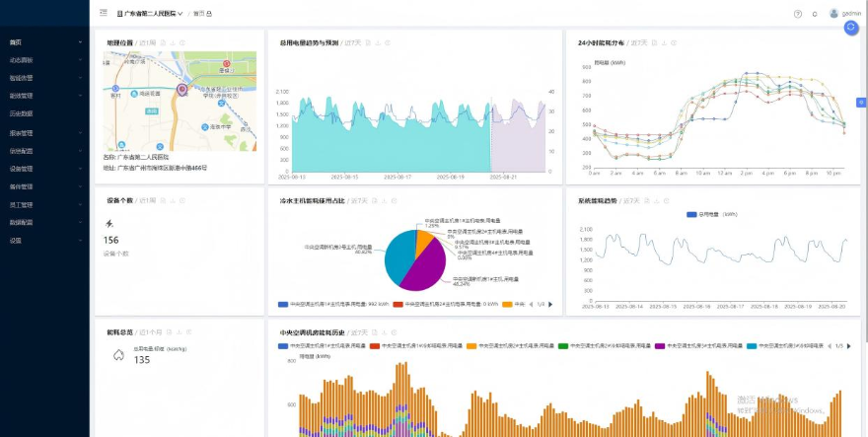Expand the 设备管理 sidebar menu
Viewport: 868px width, 437px height.
click(x=22, y=168)
